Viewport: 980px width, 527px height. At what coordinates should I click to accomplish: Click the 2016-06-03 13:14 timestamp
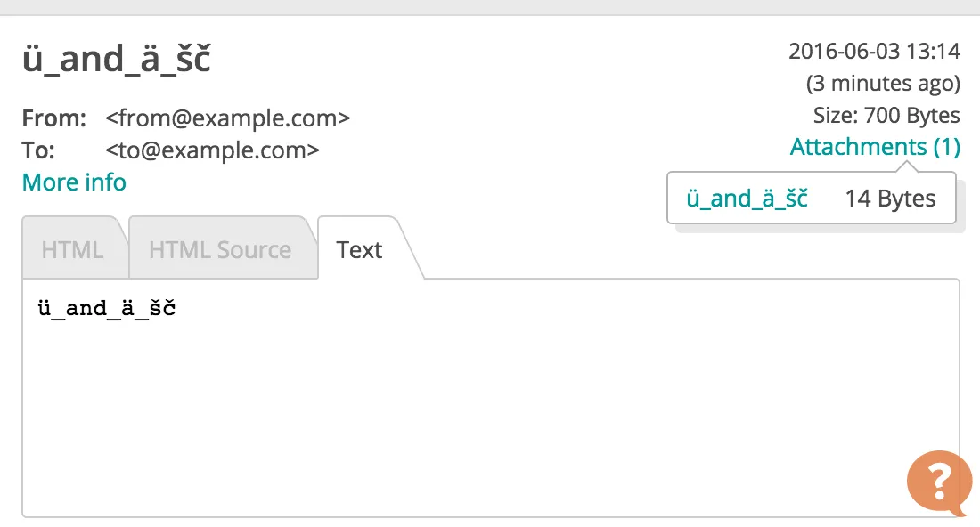pos(874,51)
